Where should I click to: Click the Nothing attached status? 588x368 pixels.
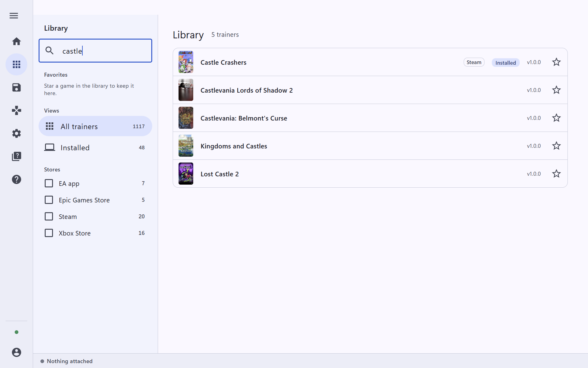[x=66, y=361]
